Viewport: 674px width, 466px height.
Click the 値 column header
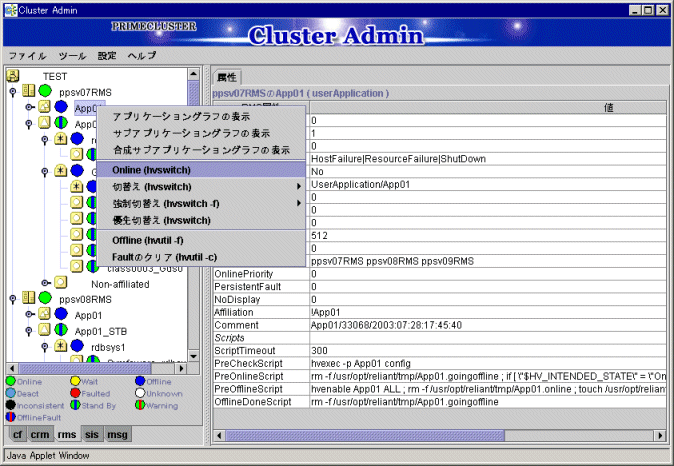tap(488, 107)
